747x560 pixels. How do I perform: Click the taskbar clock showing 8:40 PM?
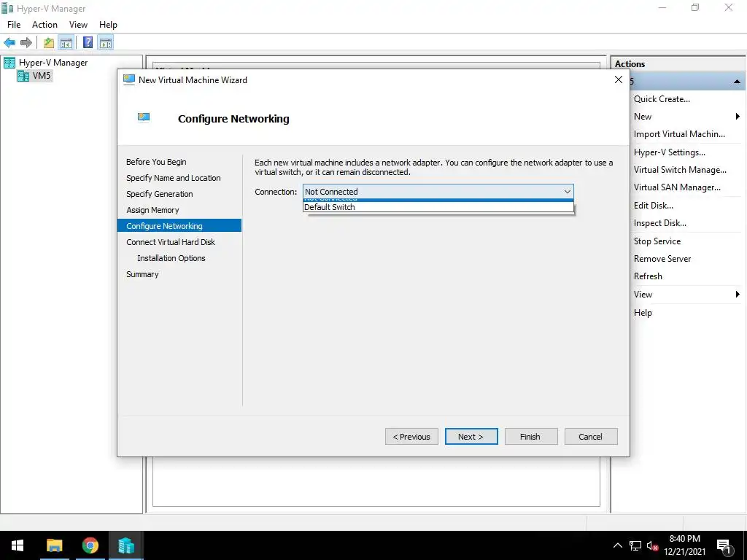coord(684,545)
